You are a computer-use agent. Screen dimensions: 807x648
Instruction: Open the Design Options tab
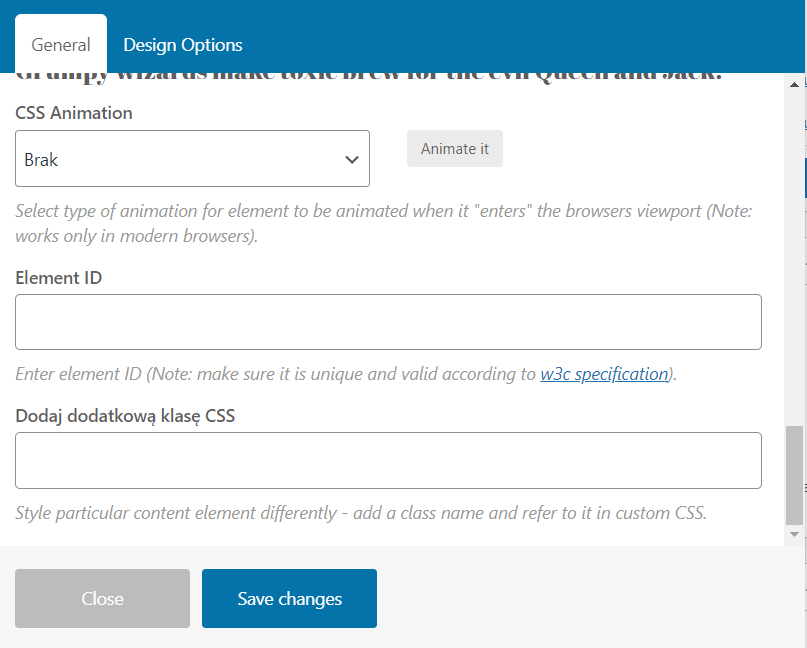tap(182, 45)
